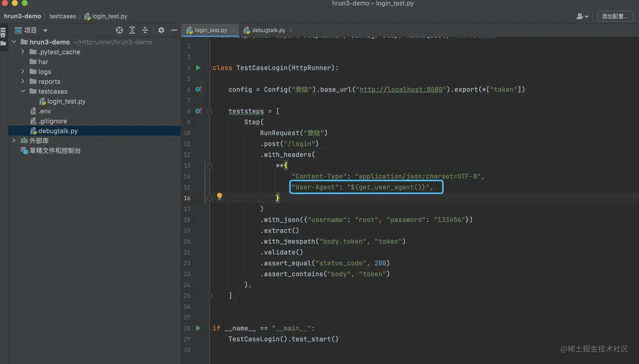Click testcases in the breadcrumb bar
639x364 pixels.
tap(63, 16)
